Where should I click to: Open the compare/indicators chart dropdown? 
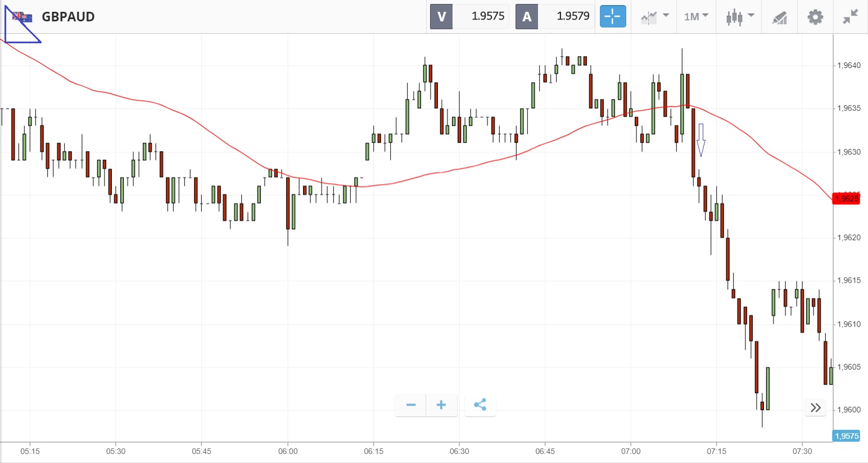[654, 17]
